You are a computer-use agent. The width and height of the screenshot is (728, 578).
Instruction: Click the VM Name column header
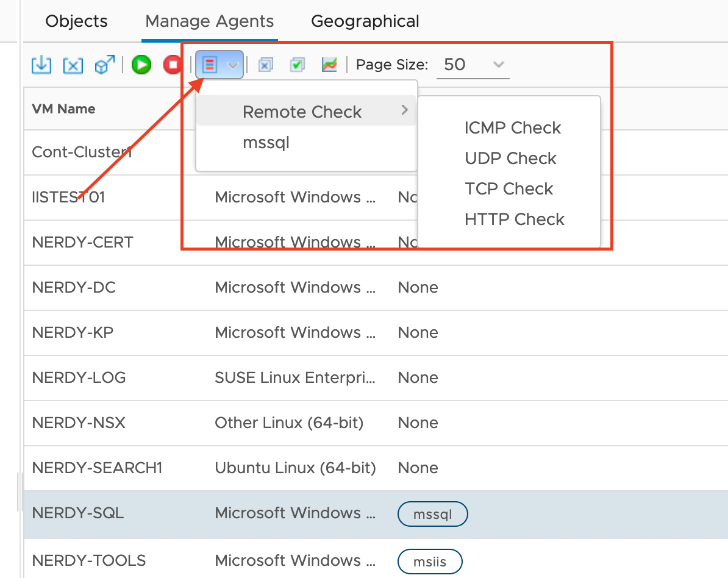pos(63,109)
